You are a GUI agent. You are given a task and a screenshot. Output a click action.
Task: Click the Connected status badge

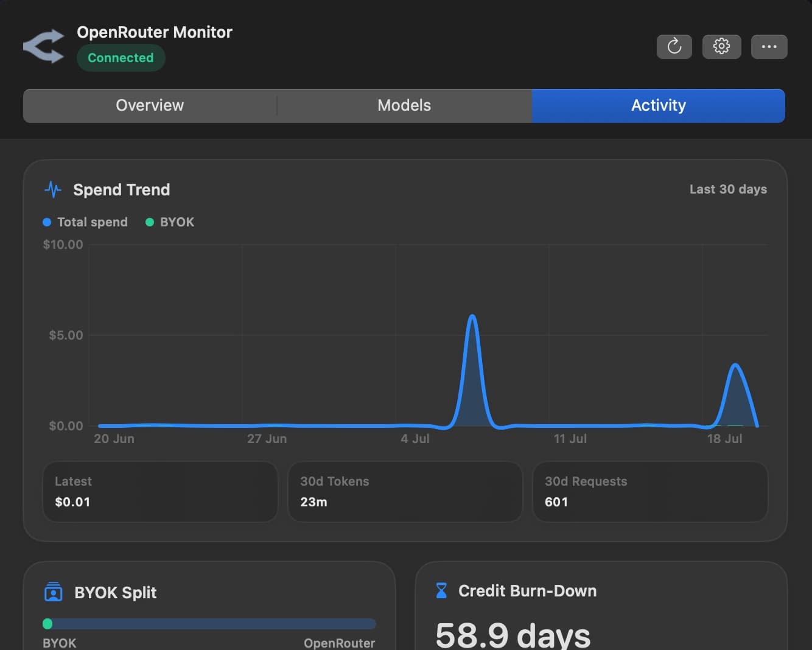(x=121, y=58)
